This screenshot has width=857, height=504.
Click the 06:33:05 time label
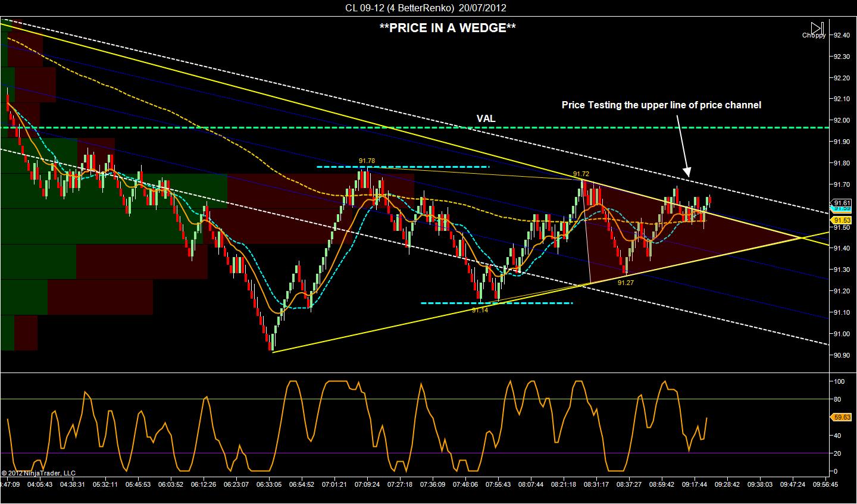pos(269,484)
